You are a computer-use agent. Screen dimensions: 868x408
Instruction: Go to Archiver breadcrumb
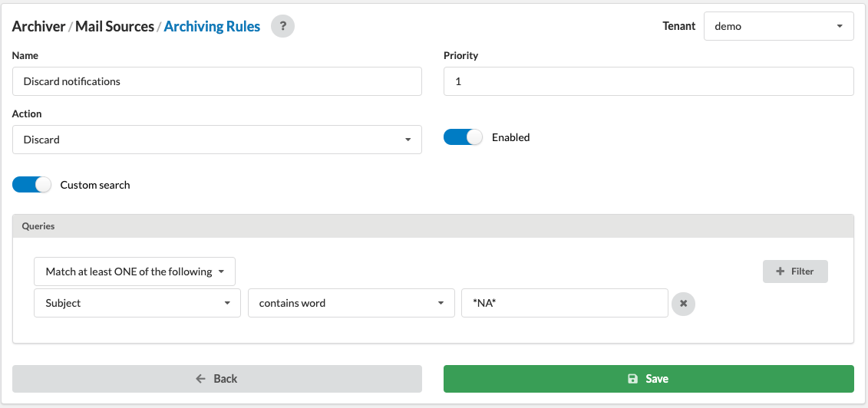pyautogui.click(x=38, y=26)
